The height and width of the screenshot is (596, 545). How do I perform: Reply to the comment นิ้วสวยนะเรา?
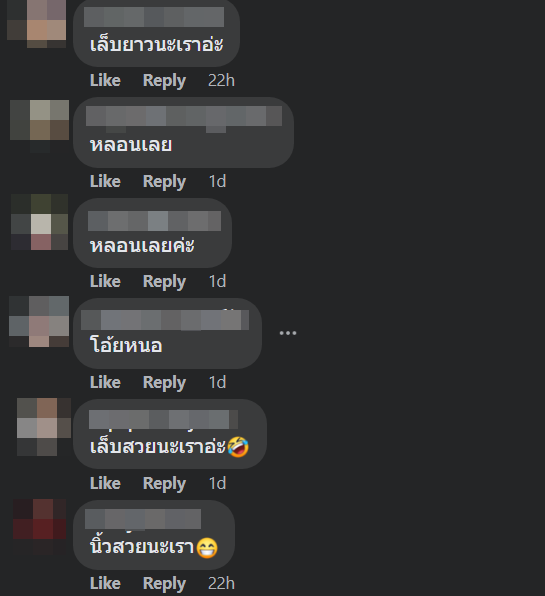pos(164,584)
